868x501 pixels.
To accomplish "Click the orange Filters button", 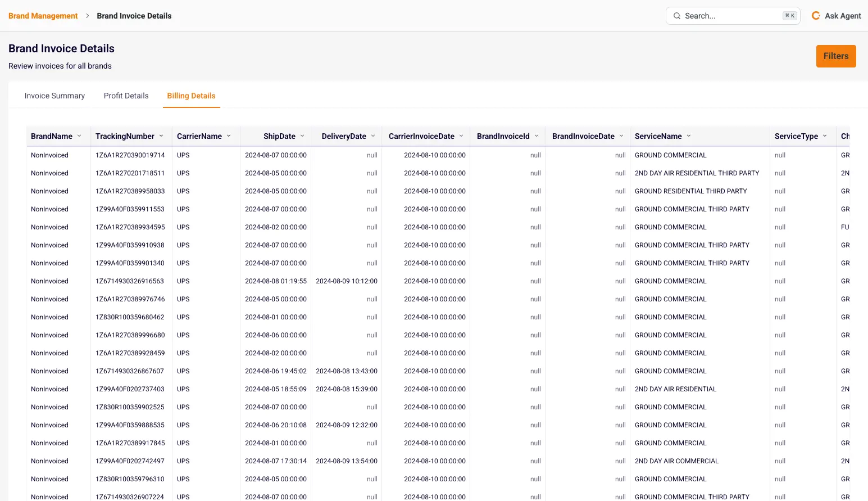I will click(835, 56).
